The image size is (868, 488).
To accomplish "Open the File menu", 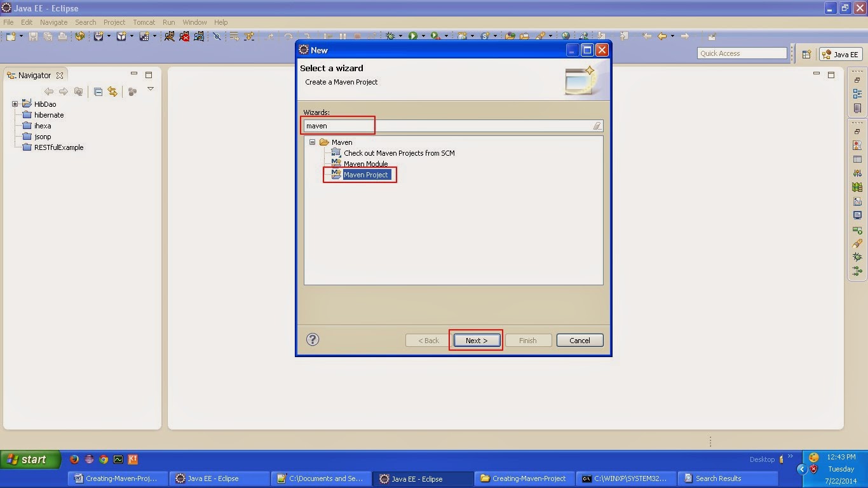I will click(x=8, y=22).
